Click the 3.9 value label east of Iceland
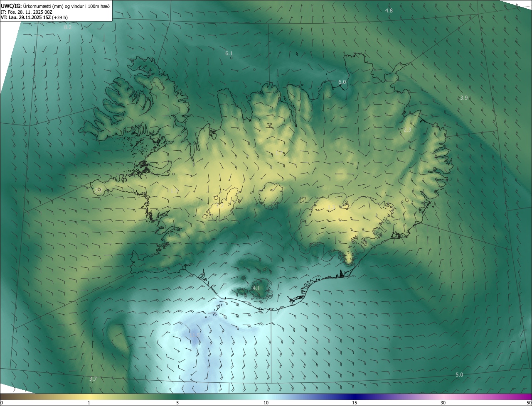 pos(464,98)
